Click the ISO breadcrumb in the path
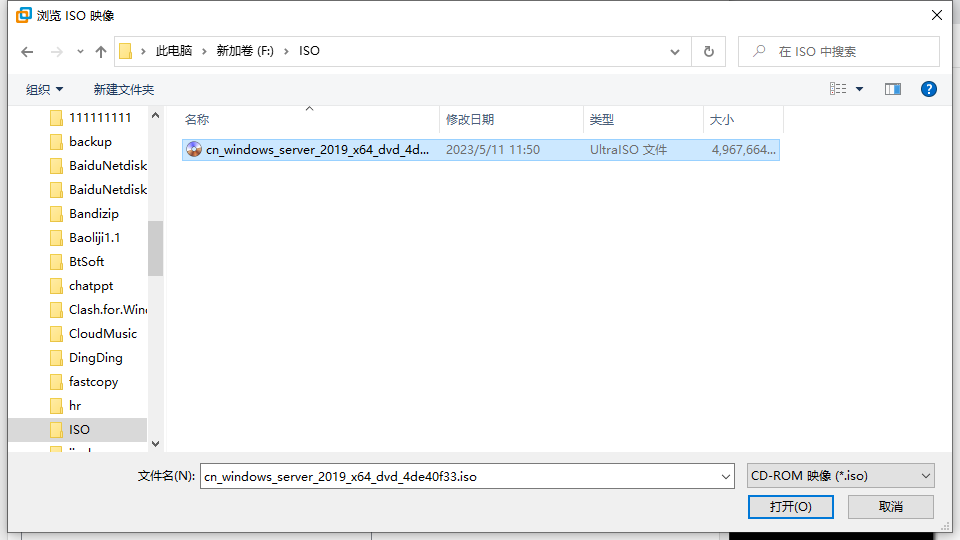The width and height of the screenshot is (960, 540). pyautogui.click(x=309, y=51)
